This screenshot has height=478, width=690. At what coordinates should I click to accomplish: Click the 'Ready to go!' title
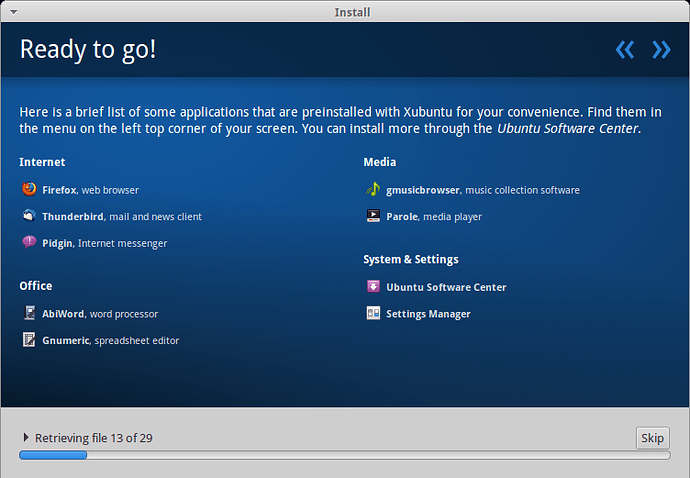click(88, 49)
